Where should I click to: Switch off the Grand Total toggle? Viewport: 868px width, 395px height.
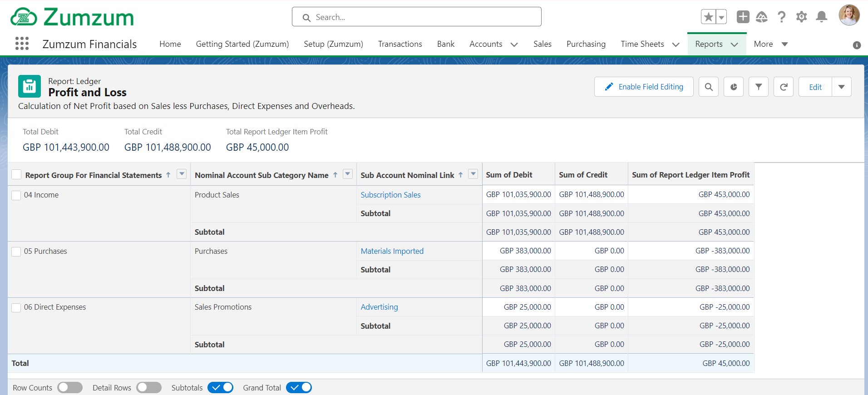click(299, 387)
